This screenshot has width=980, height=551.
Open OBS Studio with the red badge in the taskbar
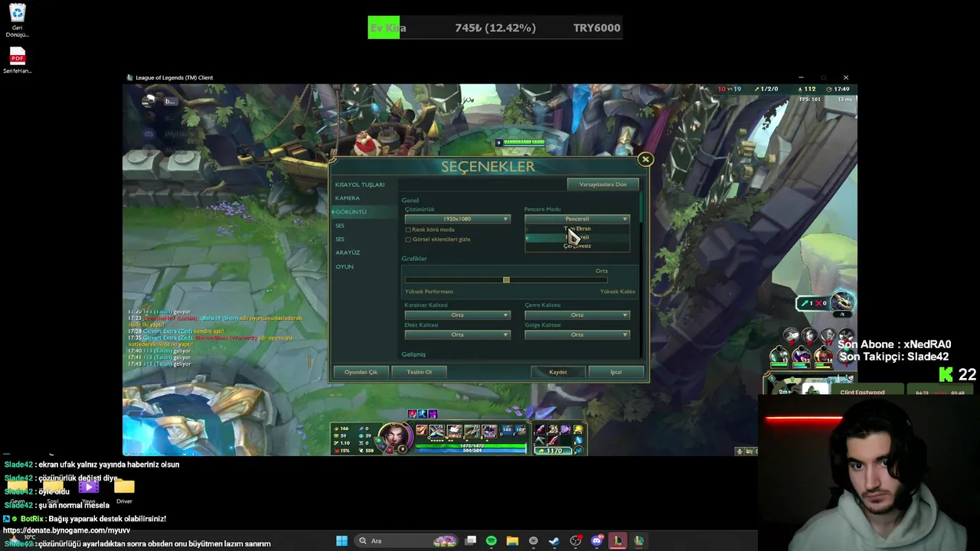tap(576, 541)
